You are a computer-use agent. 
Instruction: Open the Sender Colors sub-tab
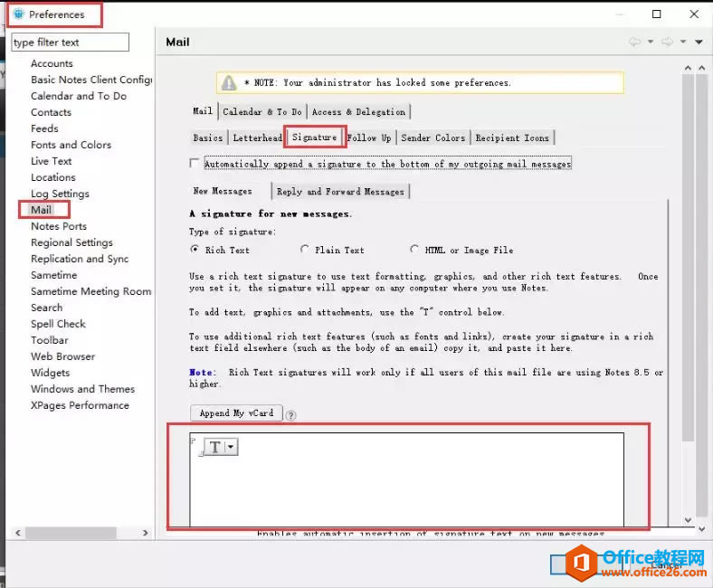[x=433, y=138]
